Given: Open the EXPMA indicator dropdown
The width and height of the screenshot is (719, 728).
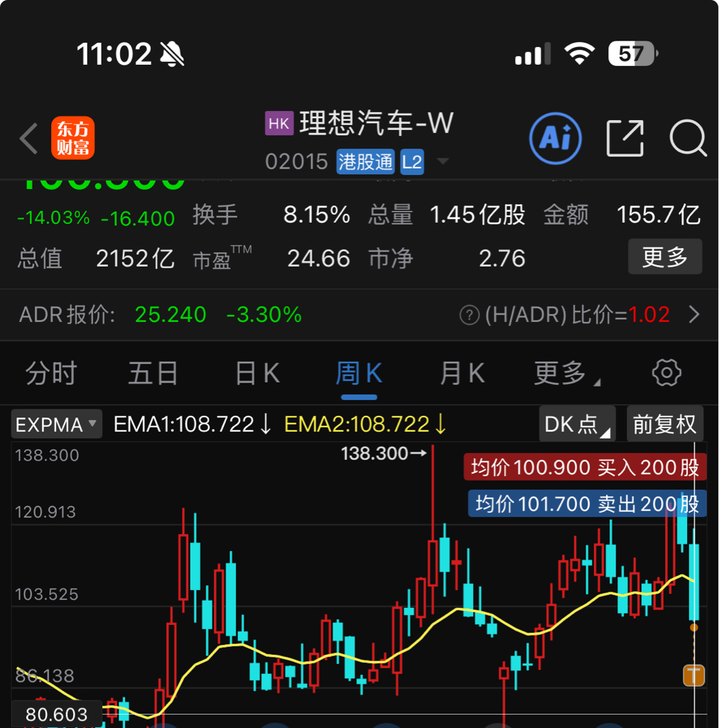Looking at the screenshot, I should [x=57, y=424].
